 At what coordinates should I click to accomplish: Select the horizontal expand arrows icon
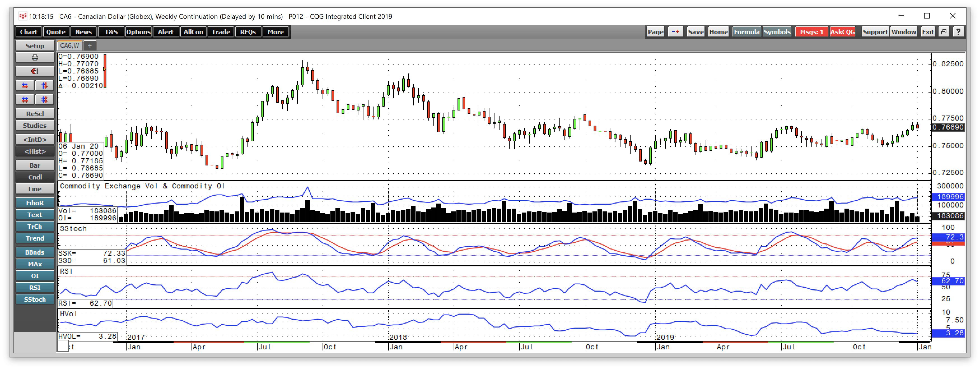point(25,85)
